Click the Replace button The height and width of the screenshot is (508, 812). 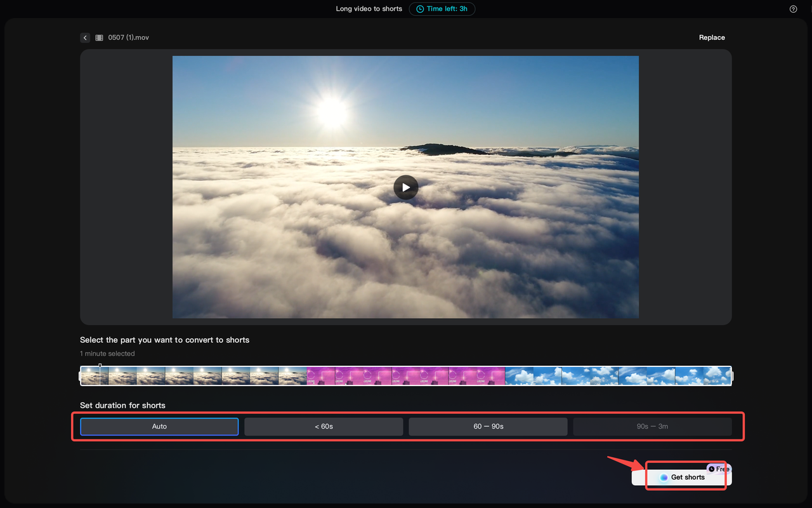(711, 37)
